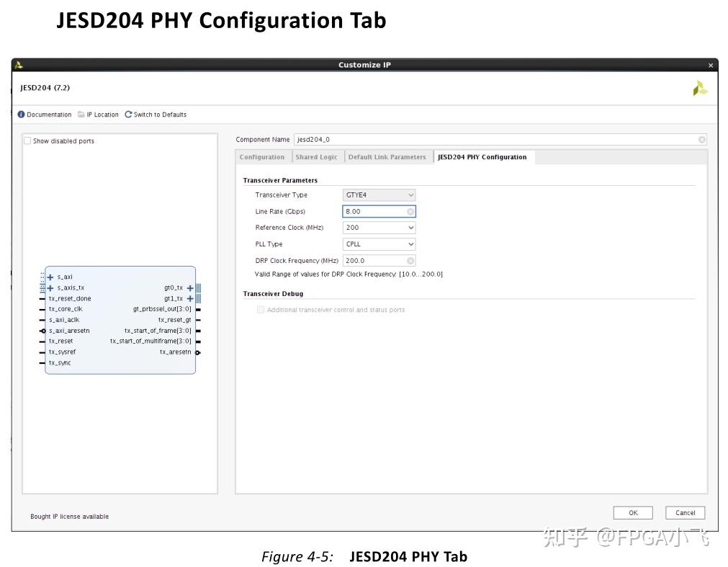
Task: Clear the Line Rate input field
Action: tap(411, 211)
